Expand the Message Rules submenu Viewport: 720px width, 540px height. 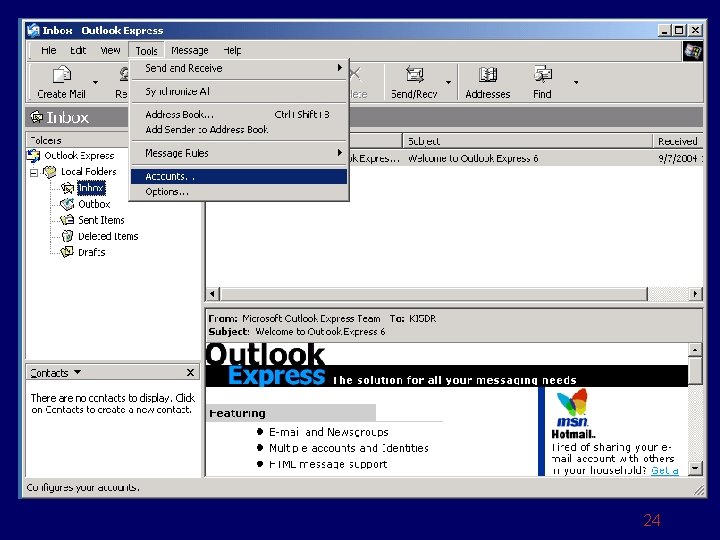coord(340,153)
